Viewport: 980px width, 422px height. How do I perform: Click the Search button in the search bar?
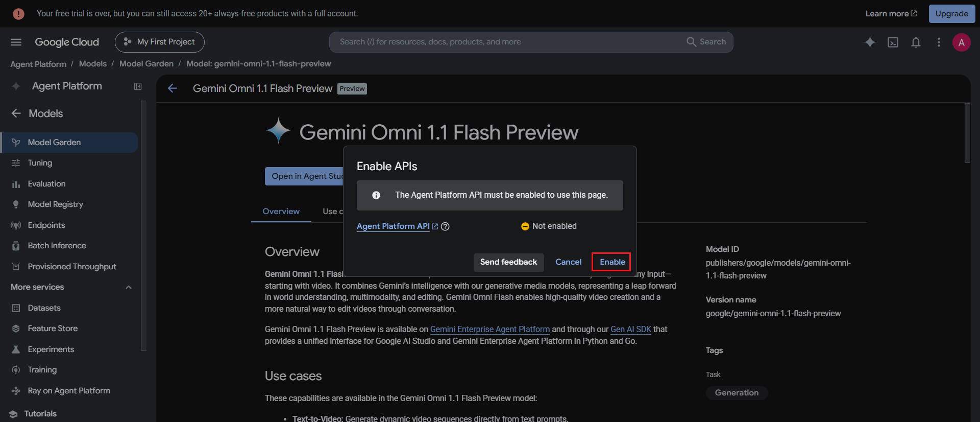(x=706, y=42)
